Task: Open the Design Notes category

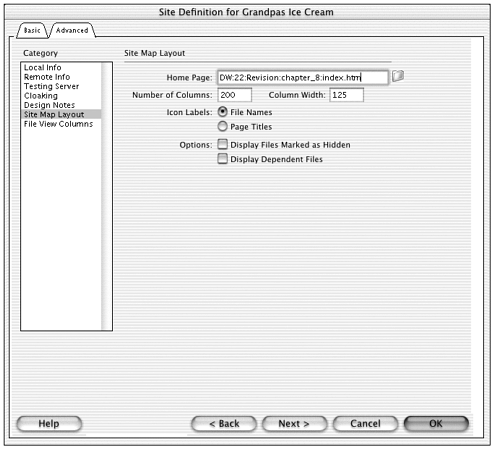Action: [x=61, y=105]
